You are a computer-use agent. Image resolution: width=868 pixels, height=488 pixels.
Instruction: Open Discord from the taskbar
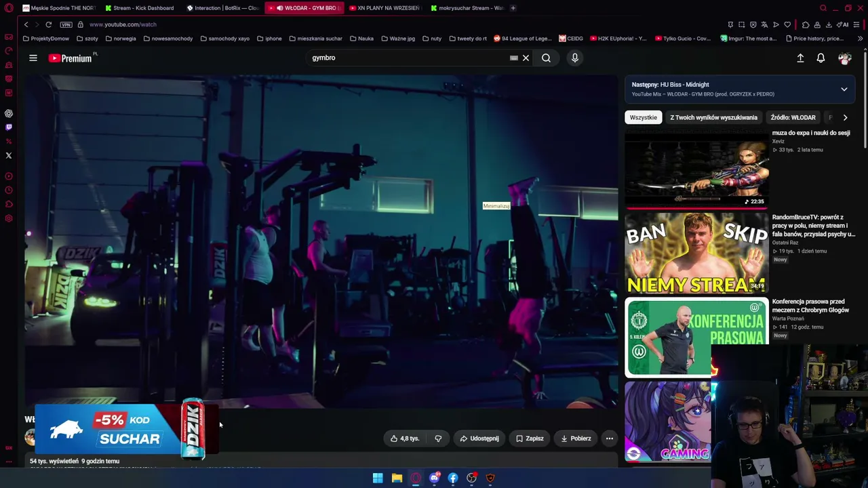point(435,479)
